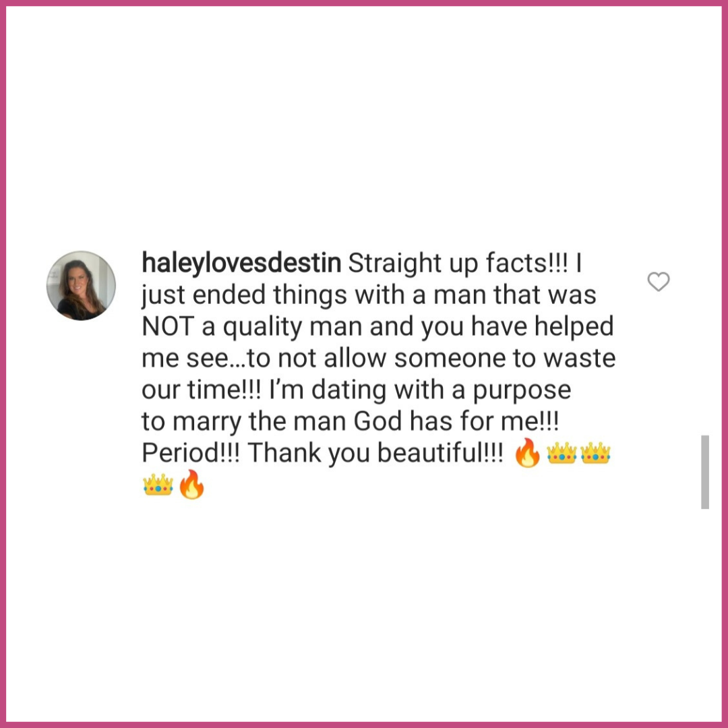Click the gray vertical scrollbar thumb

pyautogui.click(x=705, y=472)
